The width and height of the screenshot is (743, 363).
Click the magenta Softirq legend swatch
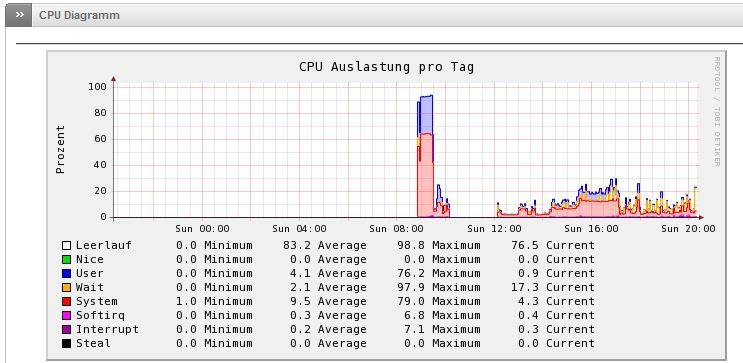tap(66, 316)
